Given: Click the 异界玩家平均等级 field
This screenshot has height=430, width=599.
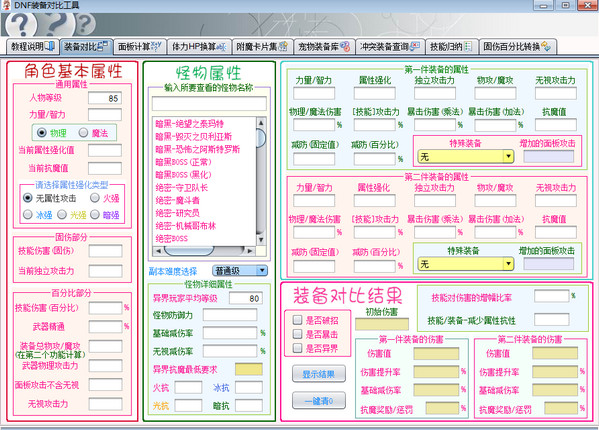Looking at the screenshot, I should tap(246, 298).
